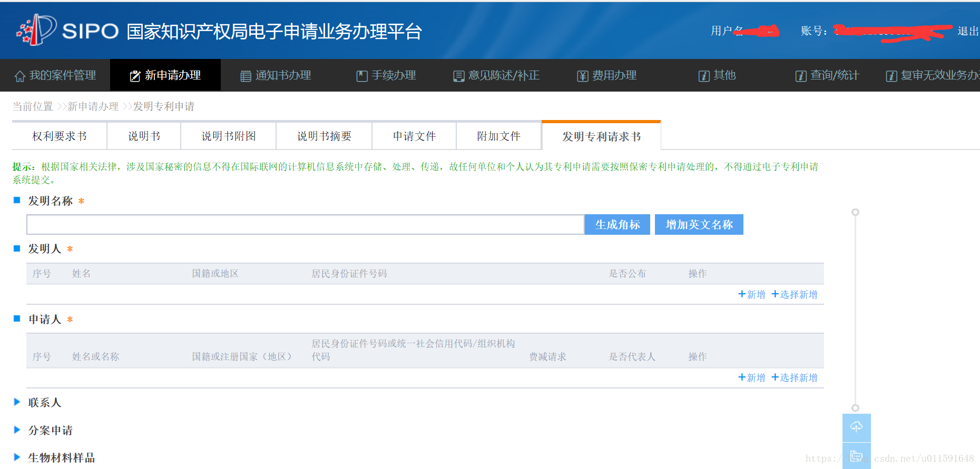
Task: Click 国籍或注册国家（地区） column header
Action: coord(242,357)
